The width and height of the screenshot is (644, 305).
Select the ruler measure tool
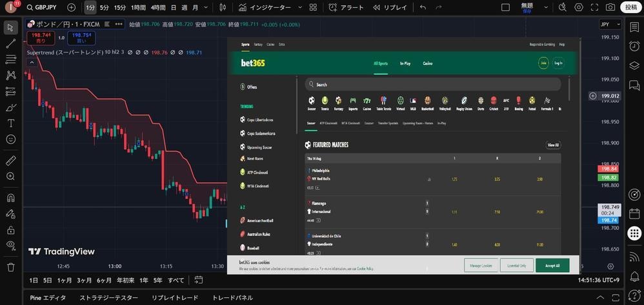pos(11,160)
